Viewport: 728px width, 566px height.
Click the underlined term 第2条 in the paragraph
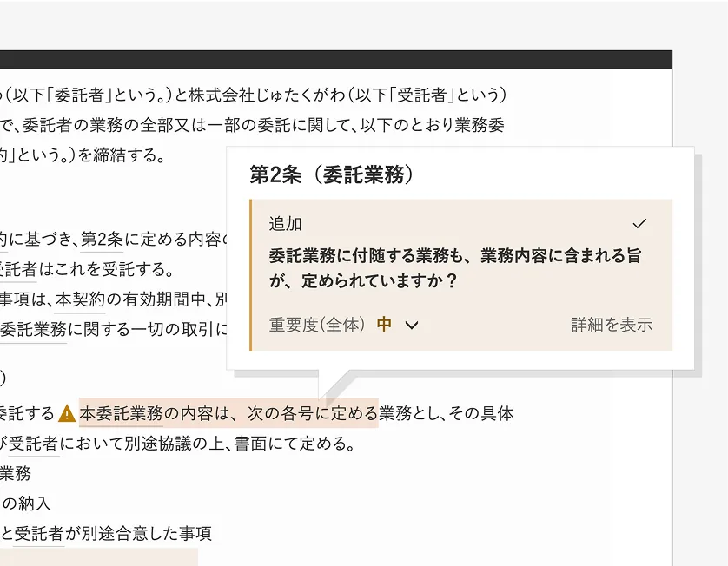(x=102, y=240)
